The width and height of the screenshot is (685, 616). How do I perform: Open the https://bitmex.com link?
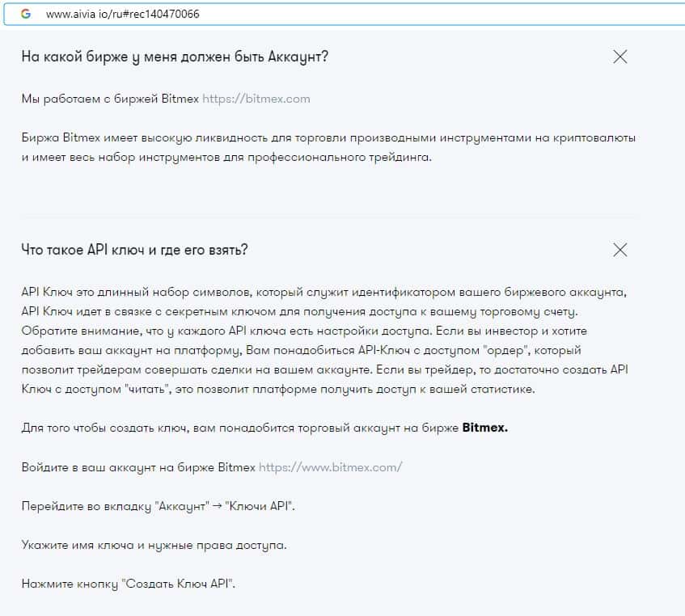(x=256, y=99)
